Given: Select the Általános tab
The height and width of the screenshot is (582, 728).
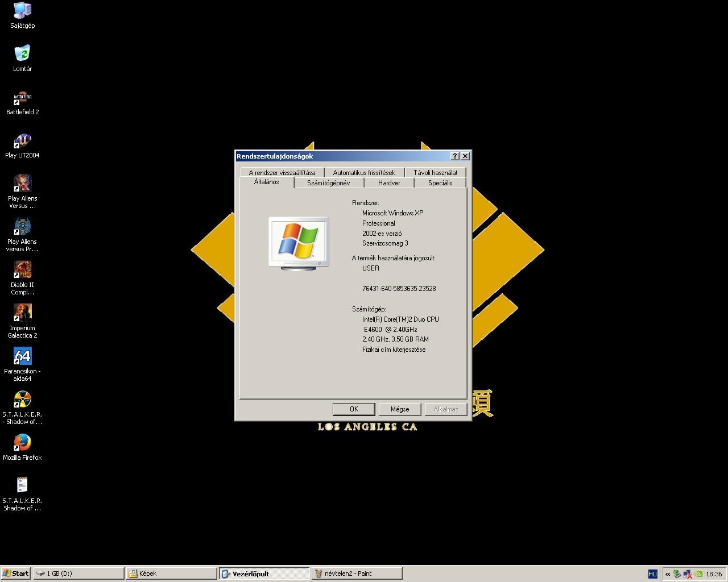Looking at the screenshot, I should [x=266, y=182].
